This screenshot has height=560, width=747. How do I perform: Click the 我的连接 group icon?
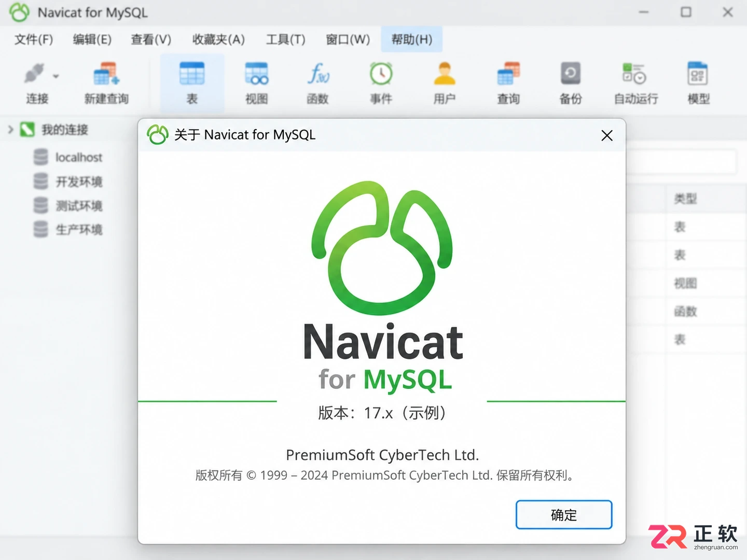27,129
